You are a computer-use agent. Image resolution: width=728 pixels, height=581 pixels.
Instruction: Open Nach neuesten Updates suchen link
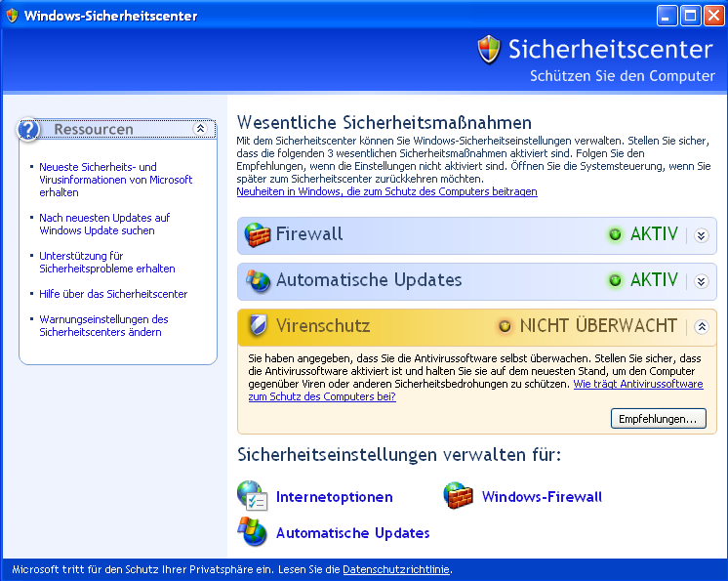pos(104,225)
